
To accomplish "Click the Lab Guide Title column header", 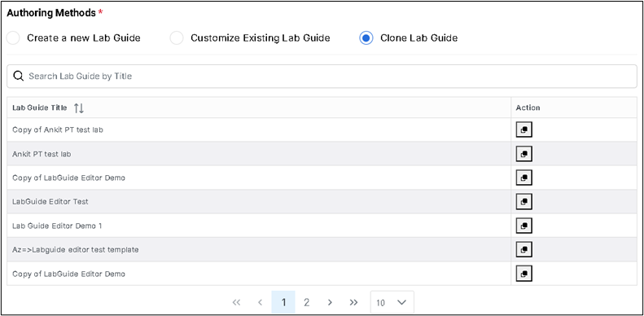I will (39, 108).
